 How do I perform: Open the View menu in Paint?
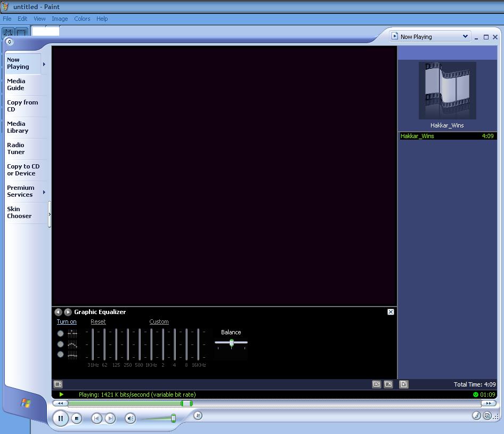39,19
